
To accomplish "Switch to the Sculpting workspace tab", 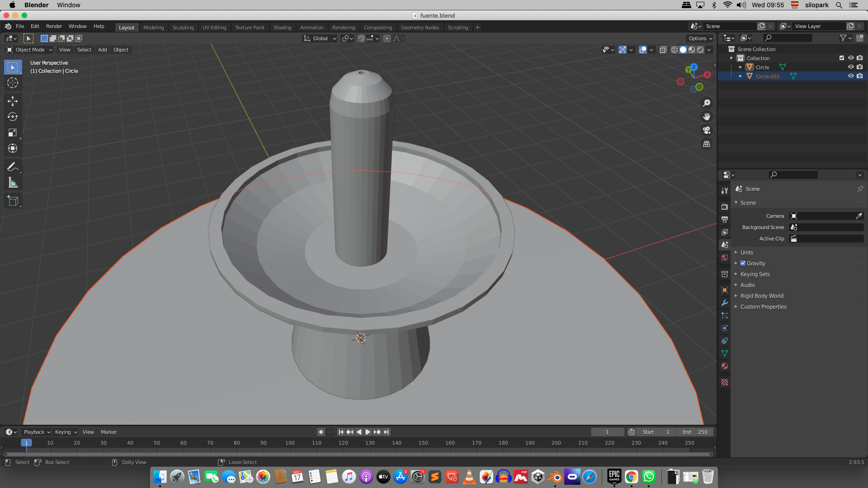I will click(183, 27).
